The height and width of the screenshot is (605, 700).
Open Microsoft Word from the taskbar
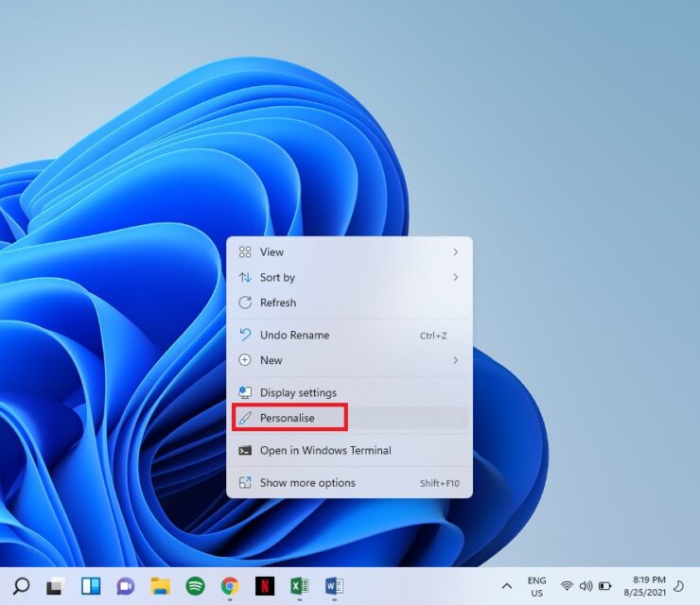334,586
